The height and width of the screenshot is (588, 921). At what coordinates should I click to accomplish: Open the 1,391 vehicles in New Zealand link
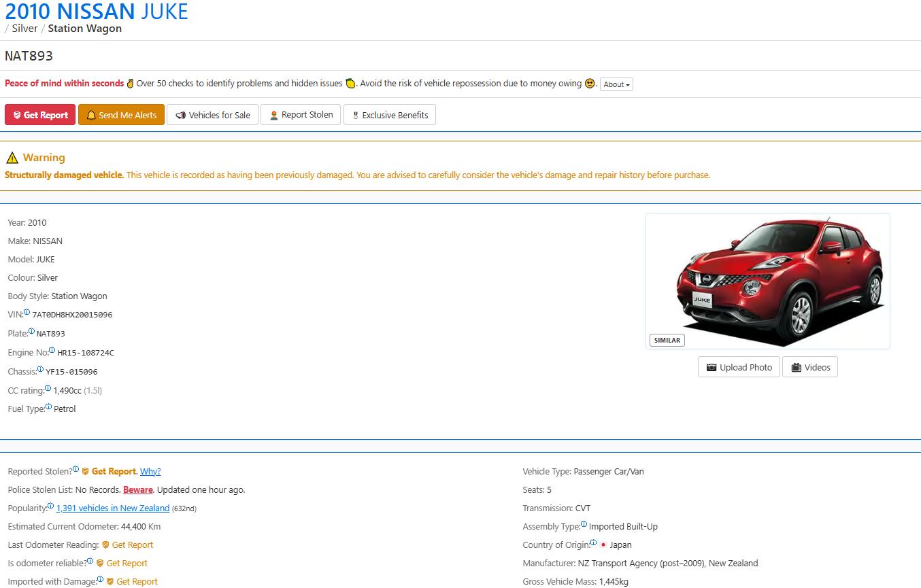[x=113, y=508]
